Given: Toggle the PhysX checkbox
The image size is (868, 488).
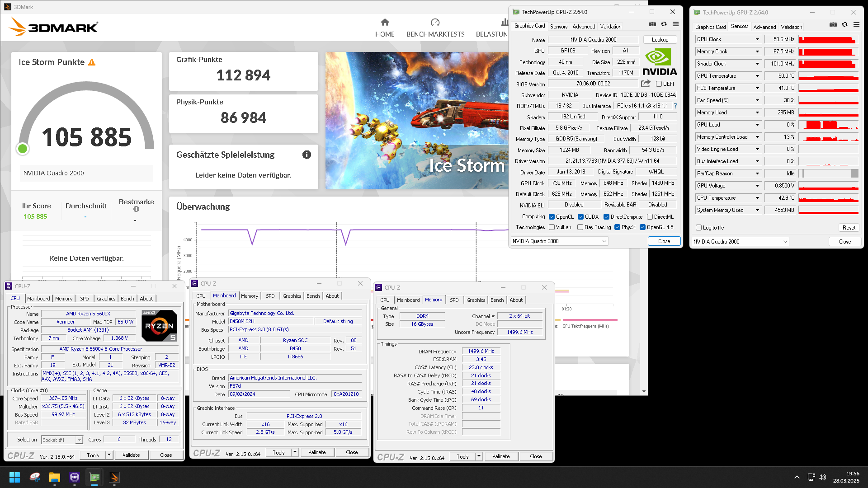Looking at the screenshot, I should pyautogui.click(x=617, y=227).
